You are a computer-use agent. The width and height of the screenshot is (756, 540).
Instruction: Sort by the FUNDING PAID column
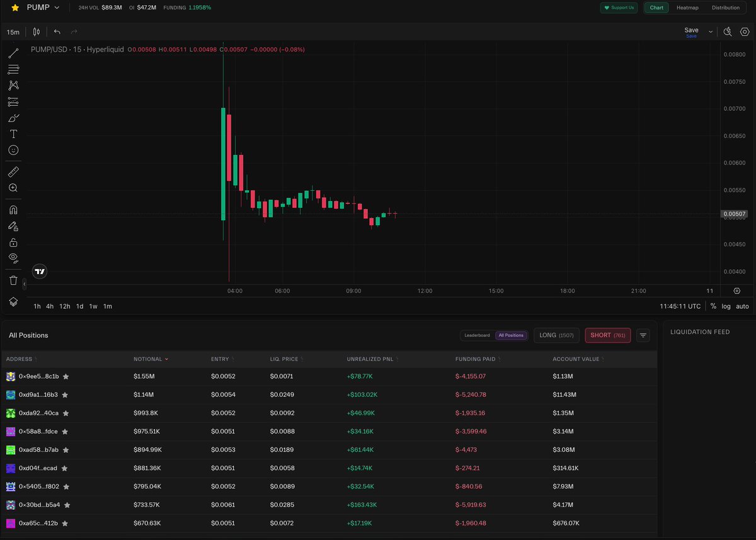coord(478,359)
